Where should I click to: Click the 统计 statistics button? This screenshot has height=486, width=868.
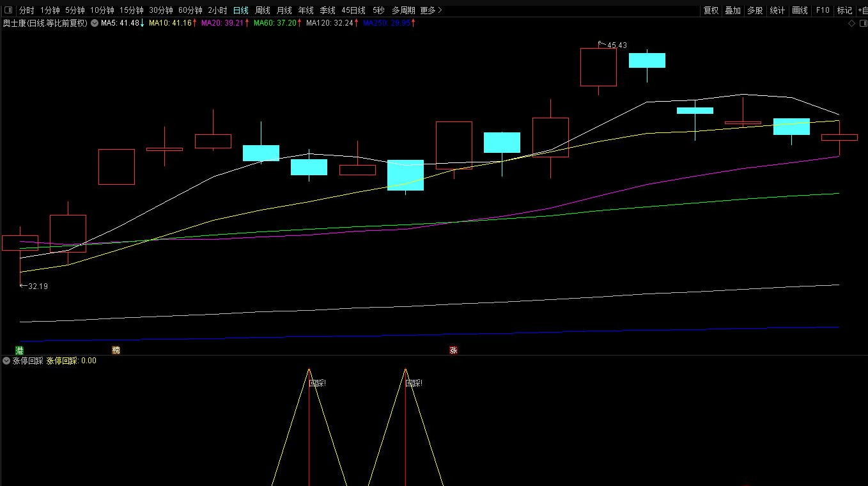[x=777, y=10]
